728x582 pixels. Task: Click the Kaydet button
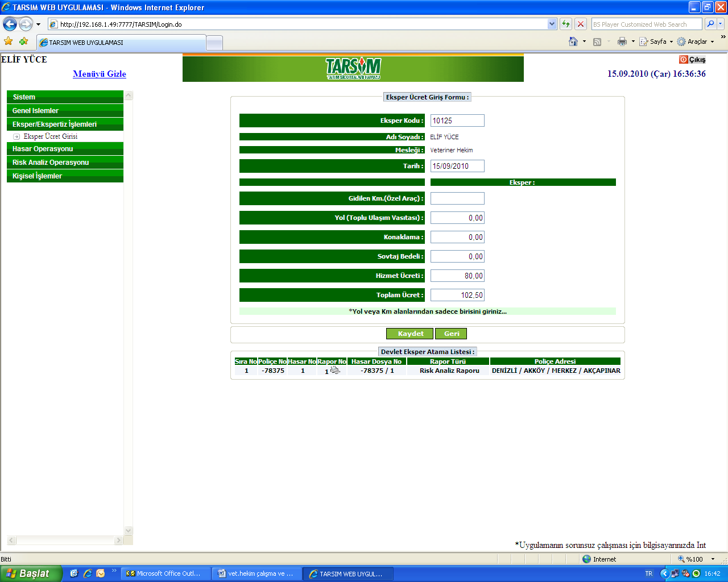point(410,334)
